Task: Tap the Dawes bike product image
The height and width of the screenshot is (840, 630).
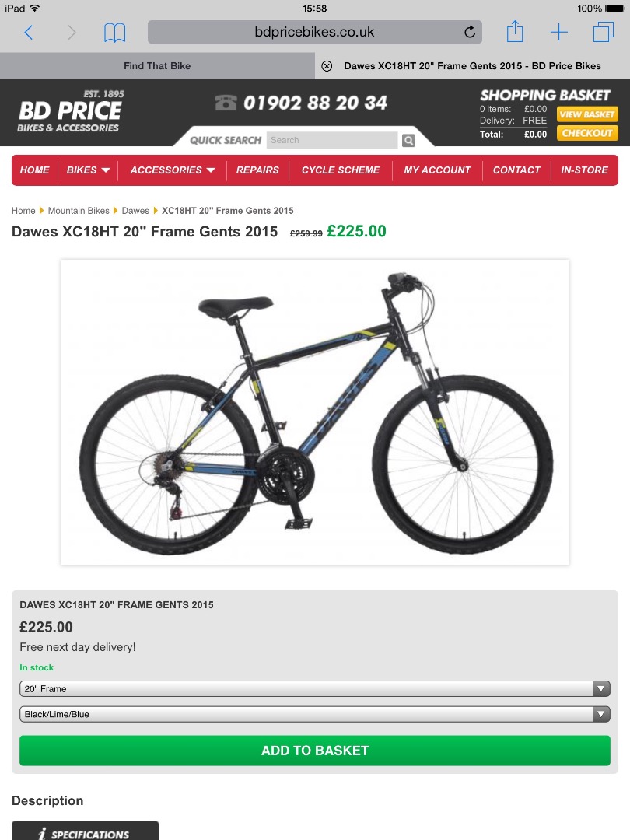Action: point(315,412)
